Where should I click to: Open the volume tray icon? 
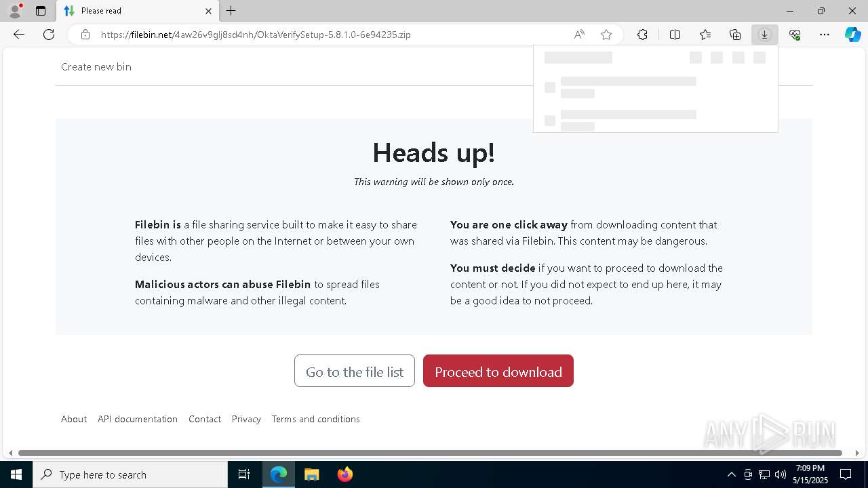(x=781, y=474)
